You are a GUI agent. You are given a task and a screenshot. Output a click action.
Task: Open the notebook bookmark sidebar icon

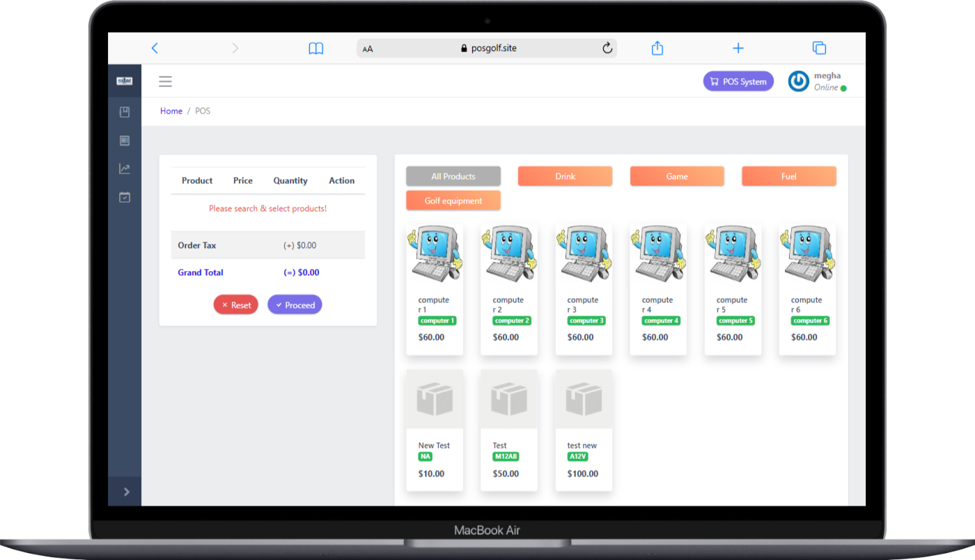125,111
